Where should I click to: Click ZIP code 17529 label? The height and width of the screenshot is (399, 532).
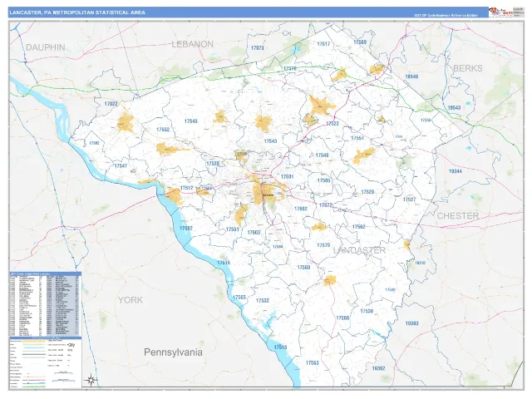(x=367, y=192)
